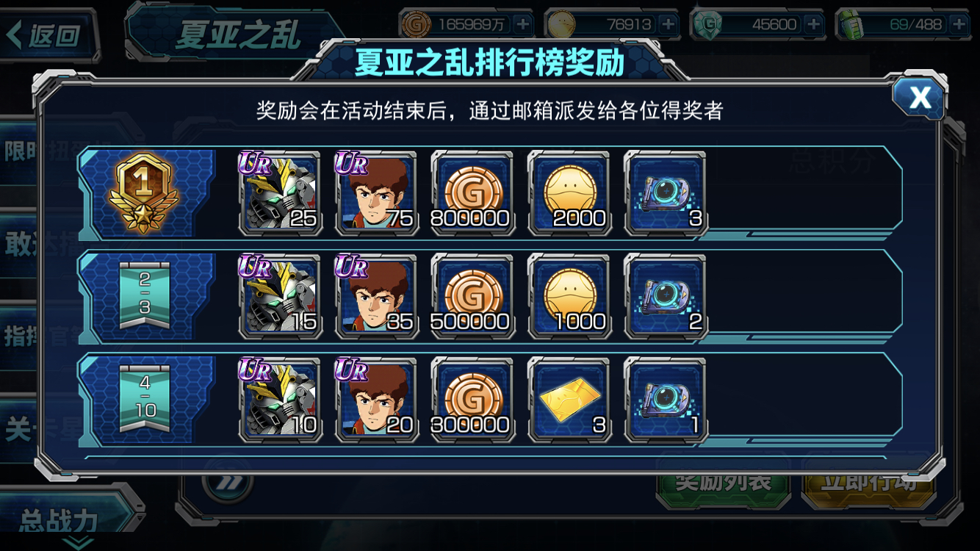Close the ranking rewards dialog with X
Image resolution: width=980 pixels, height=551 pixels.
pyautogui.click(x=919, y=97)
